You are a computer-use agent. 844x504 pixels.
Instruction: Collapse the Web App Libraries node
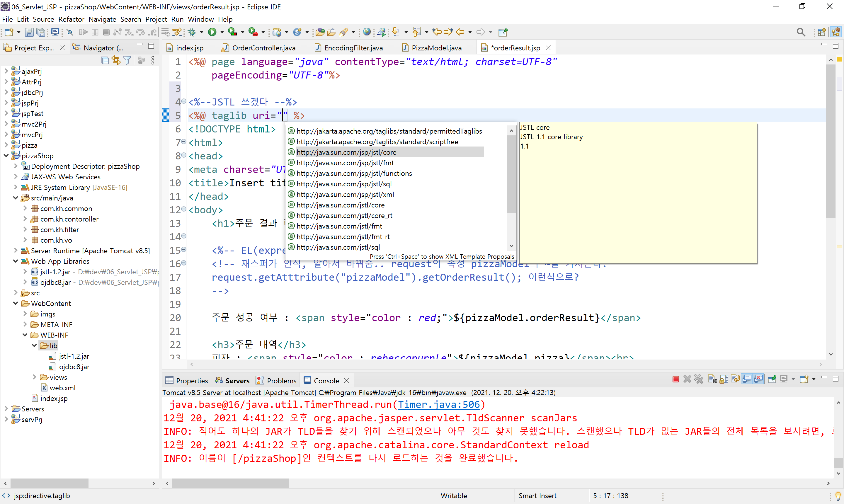pos(16,261)
